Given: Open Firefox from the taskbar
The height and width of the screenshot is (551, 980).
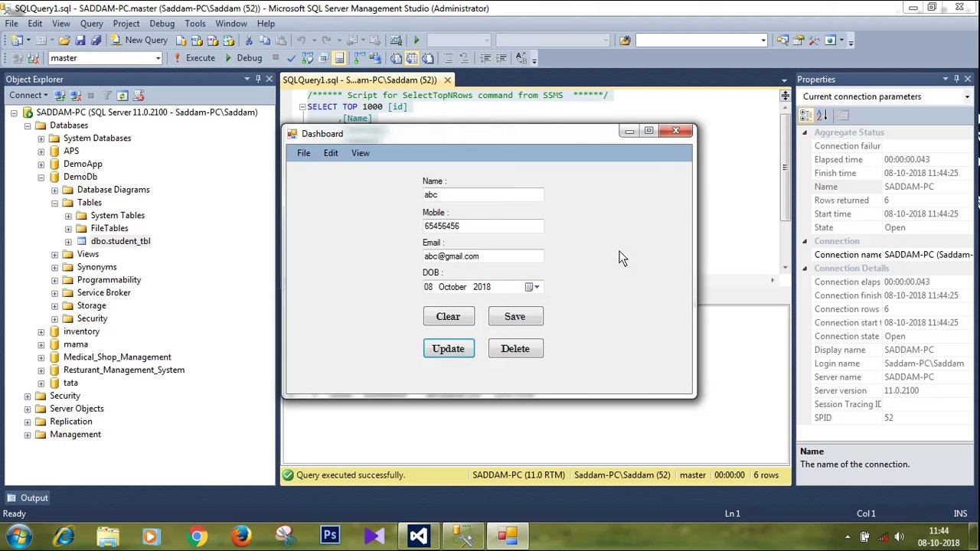Looking at the screenshot, I should [241, 536].
